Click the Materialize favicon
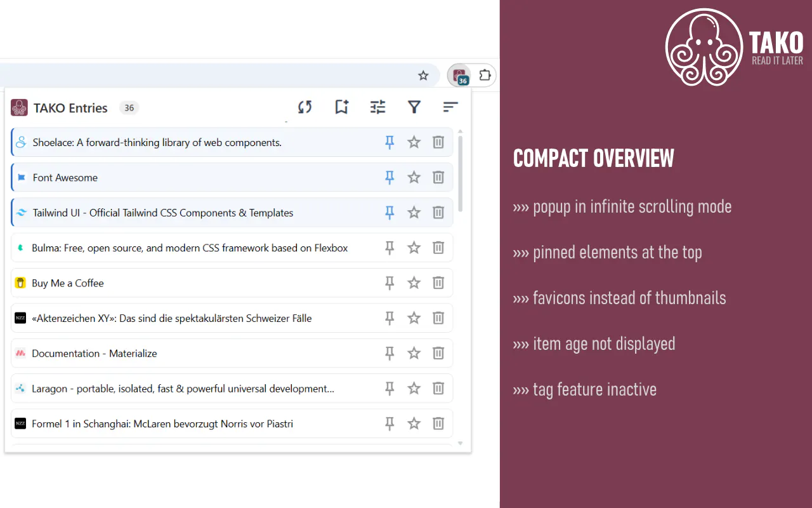Screen dimensions: 812x508 (20, 353)
